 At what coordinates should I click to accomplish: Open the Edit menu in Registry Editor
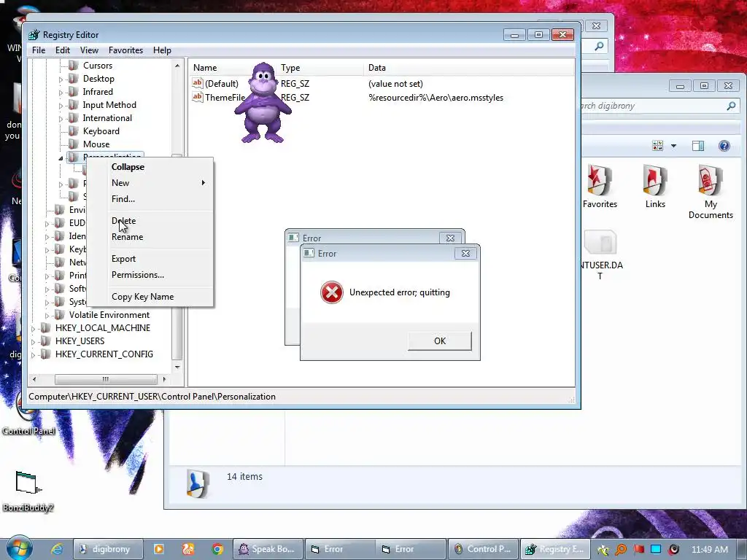63,50
